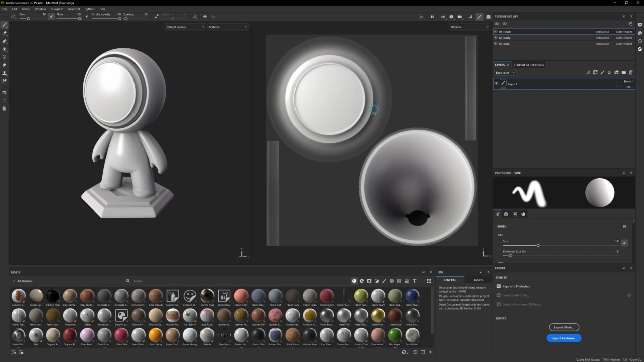Open the Default camera dropdown
Viewport: 644px width, 362px height.
coord(185,27)
